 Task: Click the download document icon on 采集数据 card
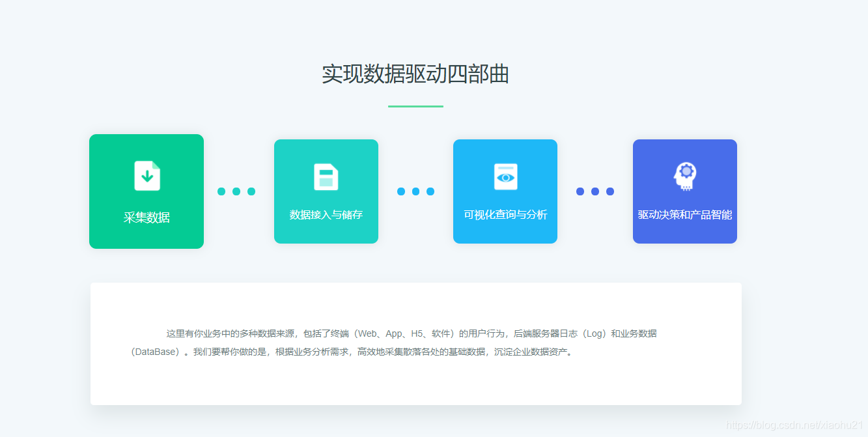(147, 175)
